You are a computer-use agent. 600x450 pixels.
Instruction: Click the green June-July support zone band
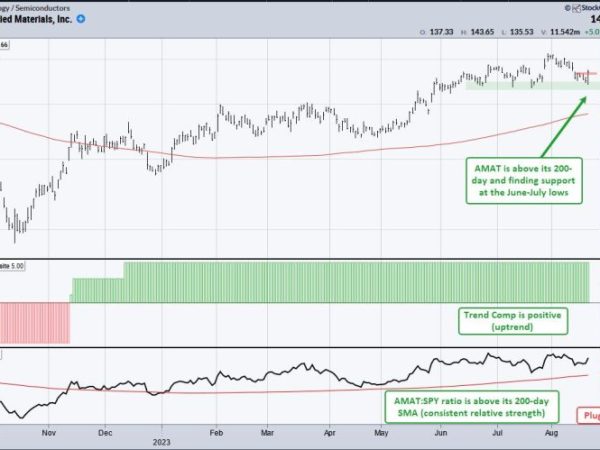(533, 86)
